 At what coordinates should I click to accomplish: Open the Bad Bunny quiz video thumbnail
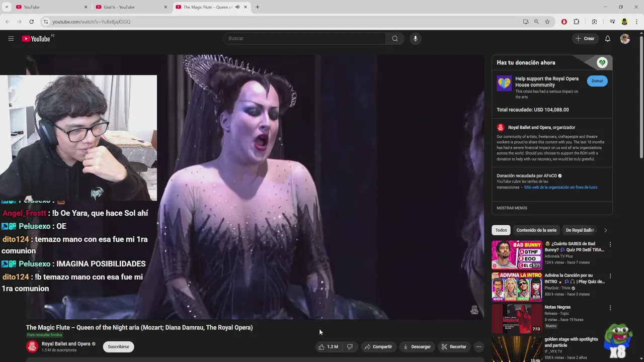pyautogui.click(x=517, y=255)
